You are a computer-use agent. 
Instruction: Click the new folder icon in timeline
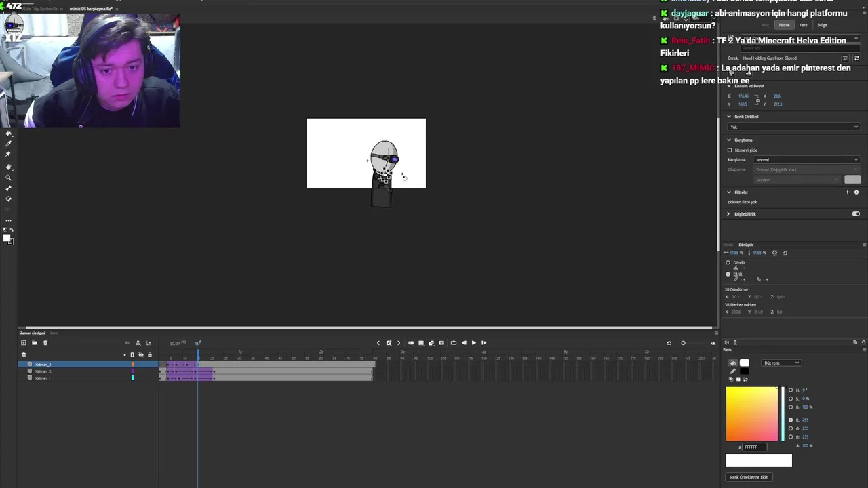pos(35,343)
